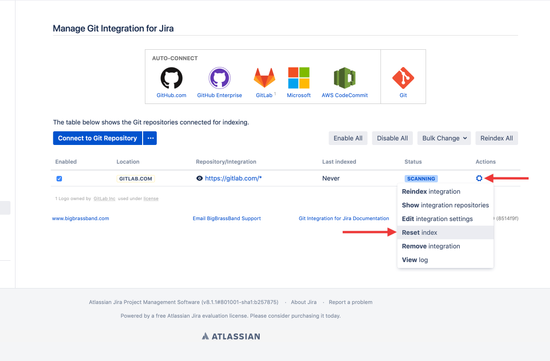Click Reset index in the actions menu
Image resolution: width=550 pixels, height=361 pixels.
click(x=445, y=233)
